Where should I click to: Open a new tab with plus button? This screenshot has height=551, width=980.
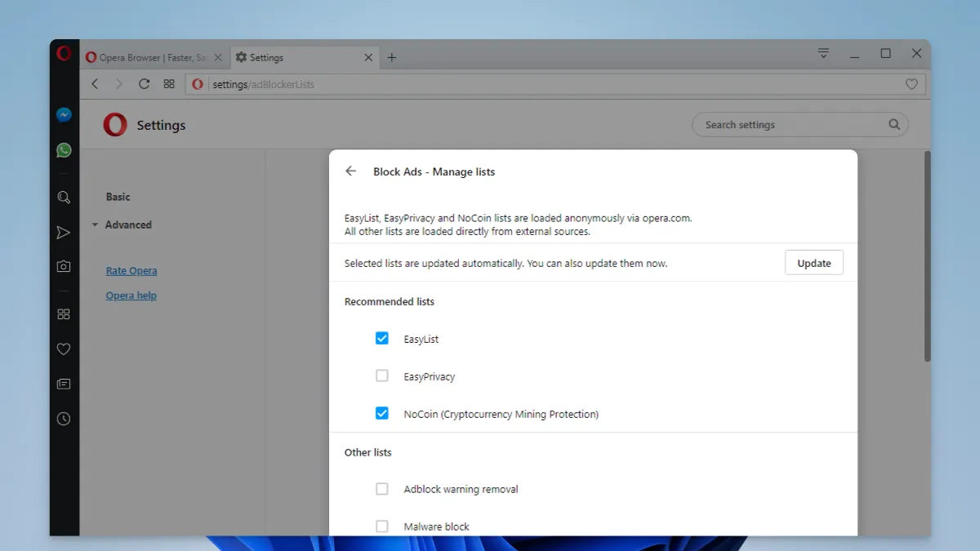pos(392,58)
